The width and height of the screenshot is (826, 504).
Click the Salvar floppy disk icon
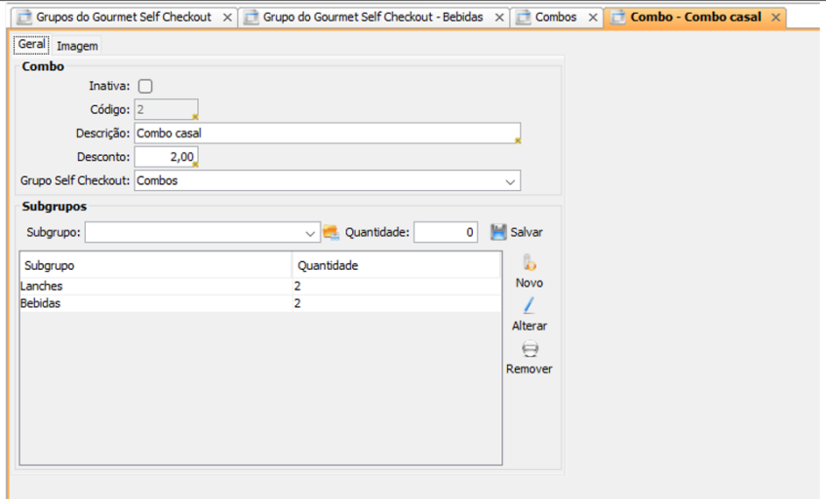click(498, 232)
